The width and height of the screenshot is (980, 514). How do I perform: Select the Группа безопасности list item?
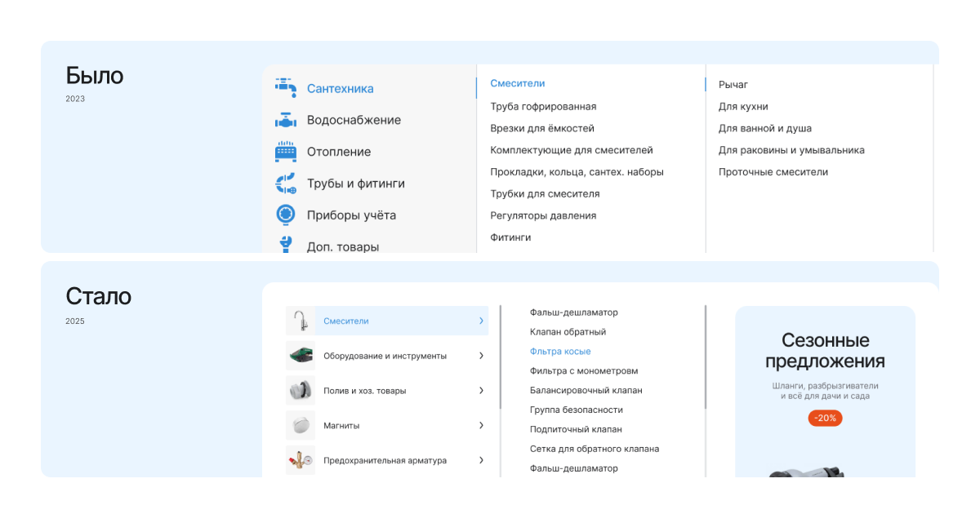click(x=576, y=410)
